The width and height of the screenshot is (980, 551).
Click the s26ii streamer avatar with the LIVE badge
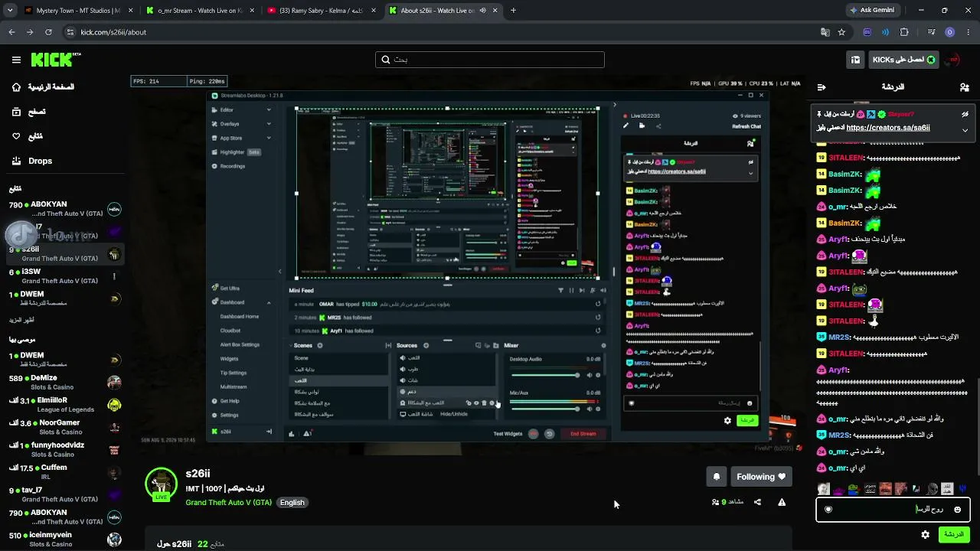pyautogui.click(x=161, y=484)
